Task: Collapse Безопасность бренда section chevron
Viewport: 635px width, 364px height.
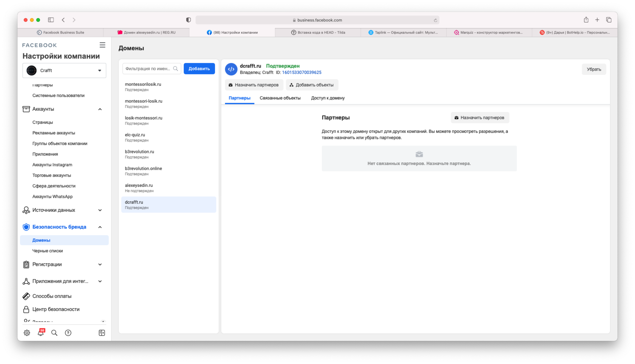Action: (x=100, y=227)
